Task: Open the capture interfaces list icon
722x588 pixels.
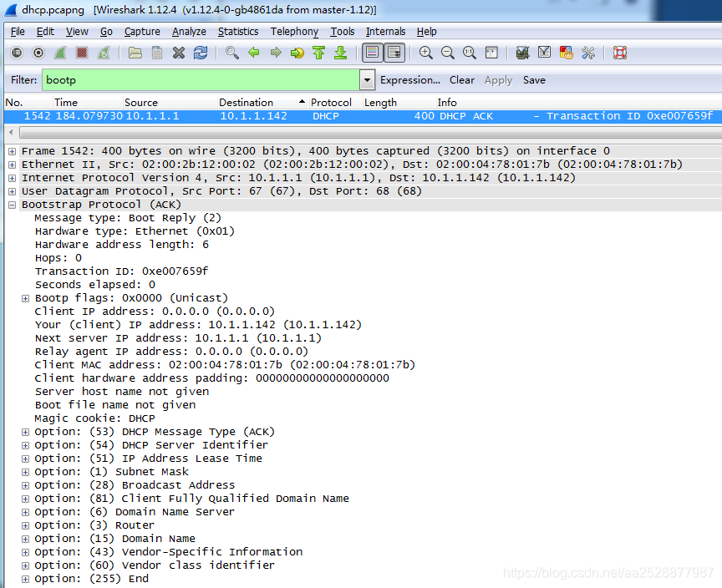Action: [x=17, y=53]
